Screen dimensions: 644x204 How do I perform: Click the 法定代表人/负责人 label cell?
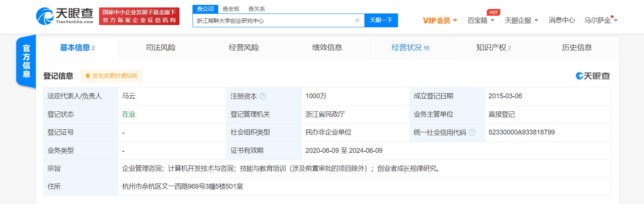pyautogui.click(x=81, y=96)
